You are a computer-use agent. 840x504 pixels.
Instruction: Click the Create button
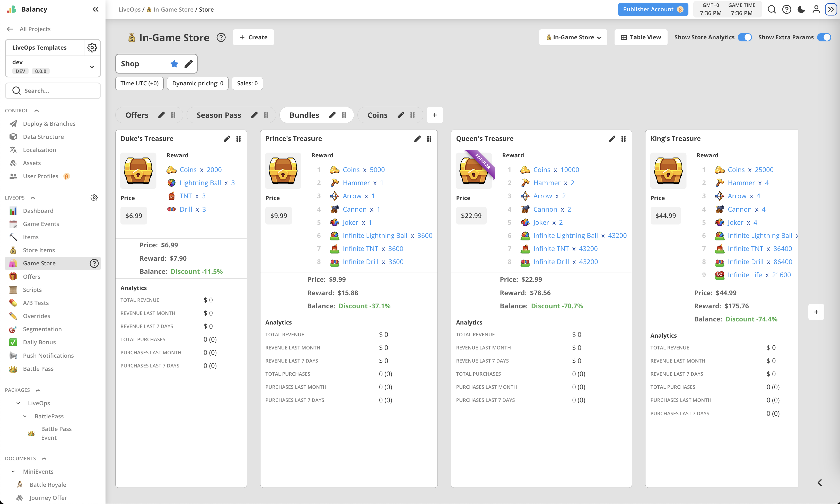tap(253, 37)
